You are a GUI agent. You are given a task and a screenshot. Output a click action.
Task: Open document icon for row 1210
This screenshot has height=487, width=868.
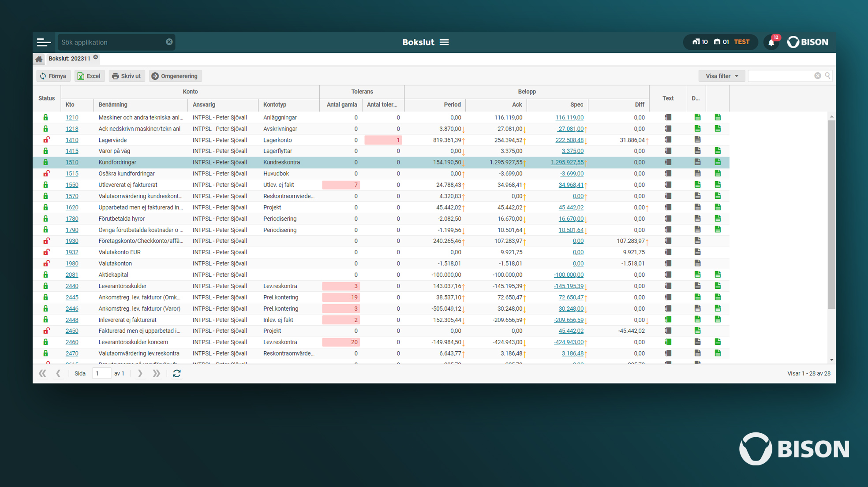(x=697, y=117)
